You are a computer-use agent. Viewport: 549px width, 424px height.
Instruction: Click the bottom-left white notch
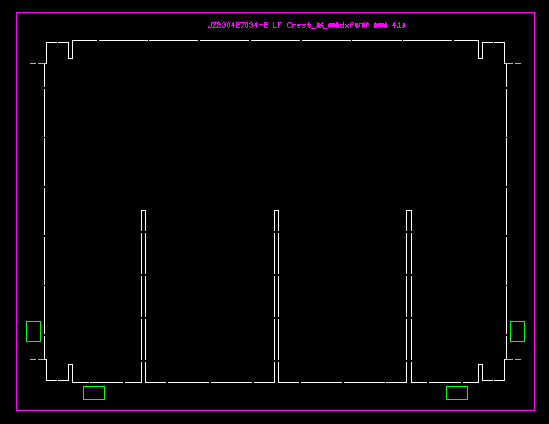(70, 373)
